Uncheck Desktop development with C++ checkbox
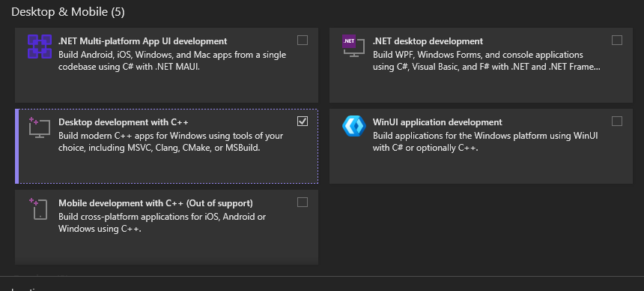 click(x=303, y=121)
